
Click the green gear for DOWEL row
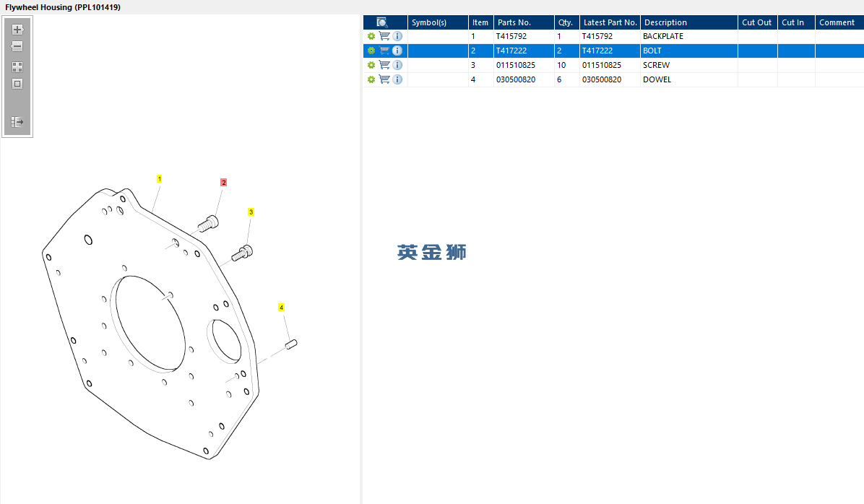click(371, 79)
